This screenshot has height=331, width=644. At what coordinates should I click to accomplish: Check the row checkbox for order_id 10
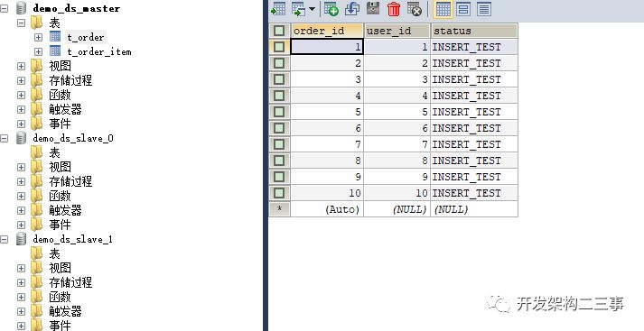279,193
